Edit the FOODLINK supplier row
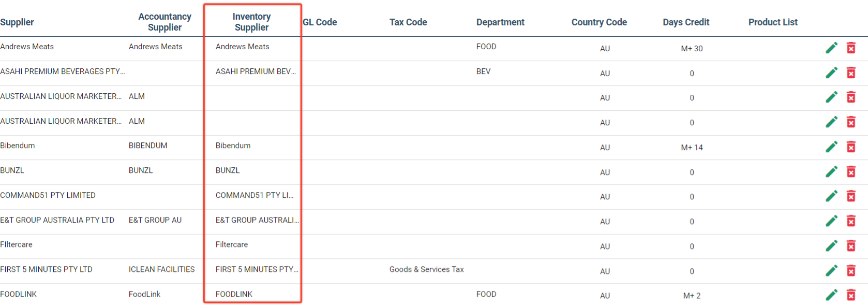This screenshot has width=868, height=305. point(831,295)
